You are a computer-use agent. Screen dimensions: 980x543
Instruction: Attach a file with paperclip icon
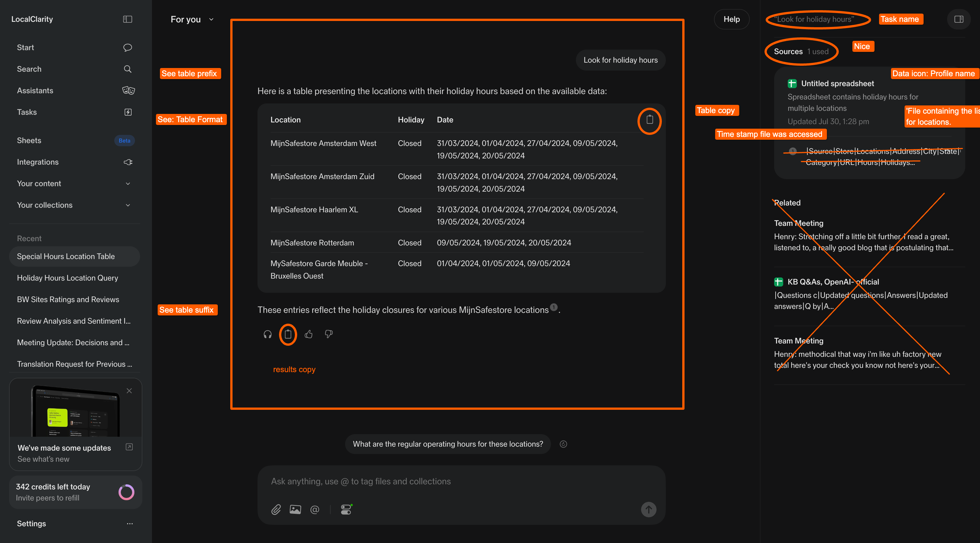click(276, 510)
